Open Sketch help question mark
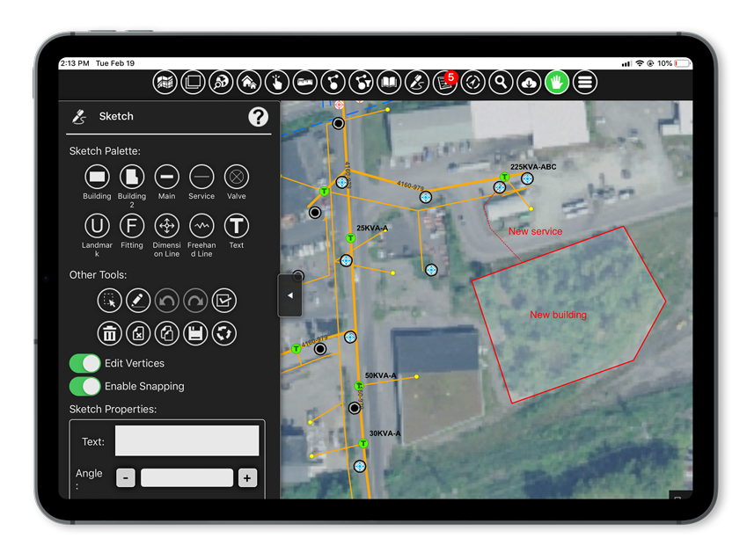The width and height of the screenshot is (747, 560). pos(258,117)
